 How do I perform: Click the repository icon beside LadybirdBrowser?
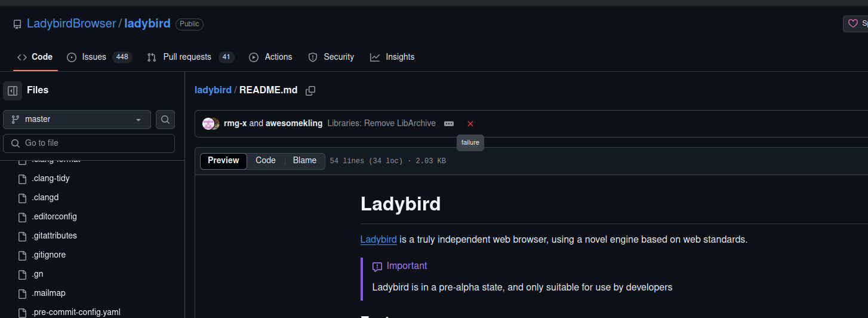coord(17,25)
